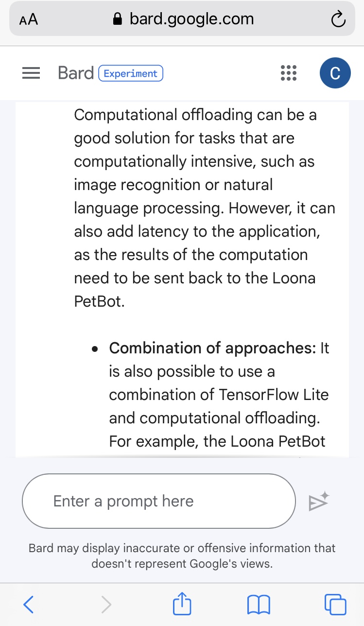Show all open Safari tabs
The width and height of the screenshot is (364, 626).
point(335,604)
